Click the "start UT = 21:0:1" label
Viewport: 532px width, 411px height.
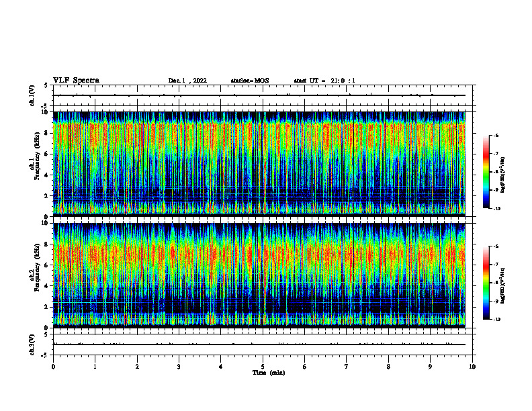[x=324, y=81]
